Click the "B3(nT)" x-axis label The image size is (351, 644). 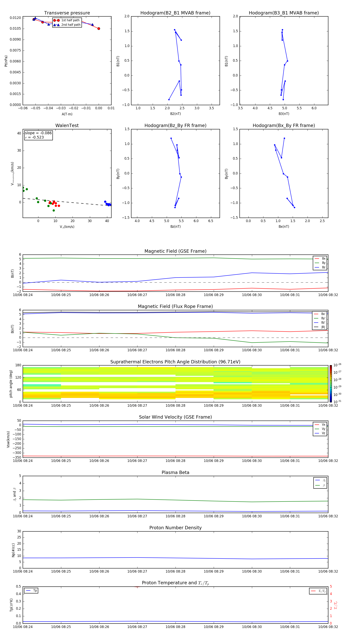point(284,114)
